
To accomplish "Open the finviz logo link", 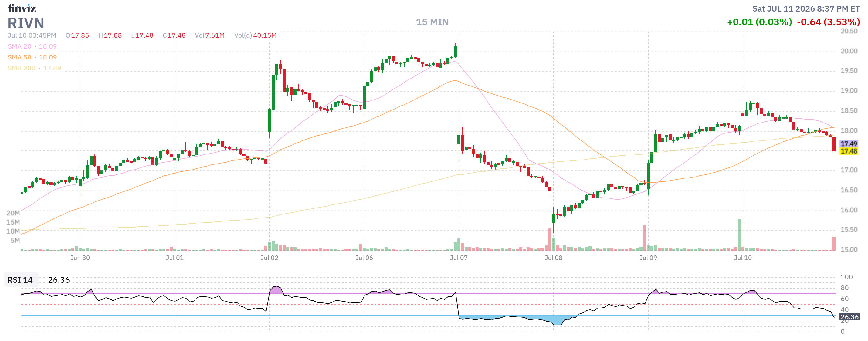I will (x=22, y=8).
